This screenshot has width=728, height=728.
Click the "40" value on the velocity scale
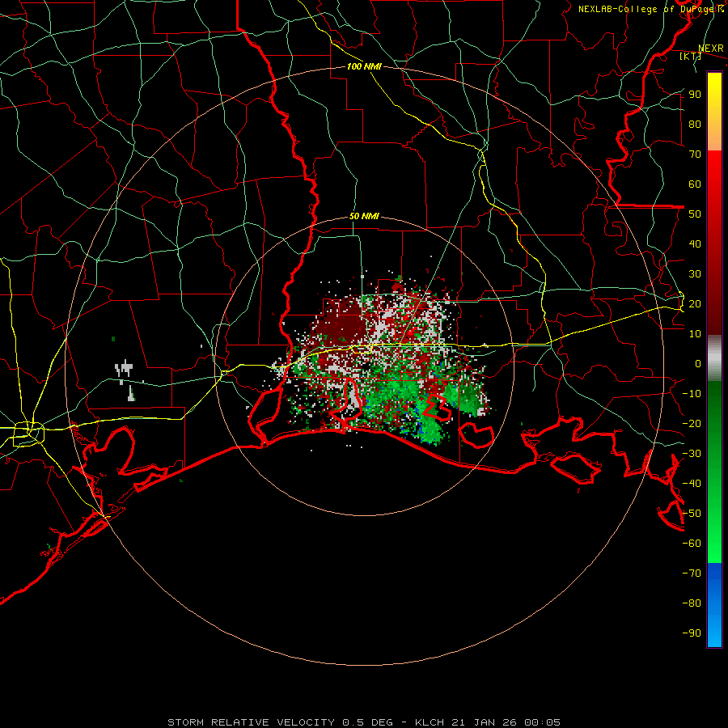tap(695, 243)
